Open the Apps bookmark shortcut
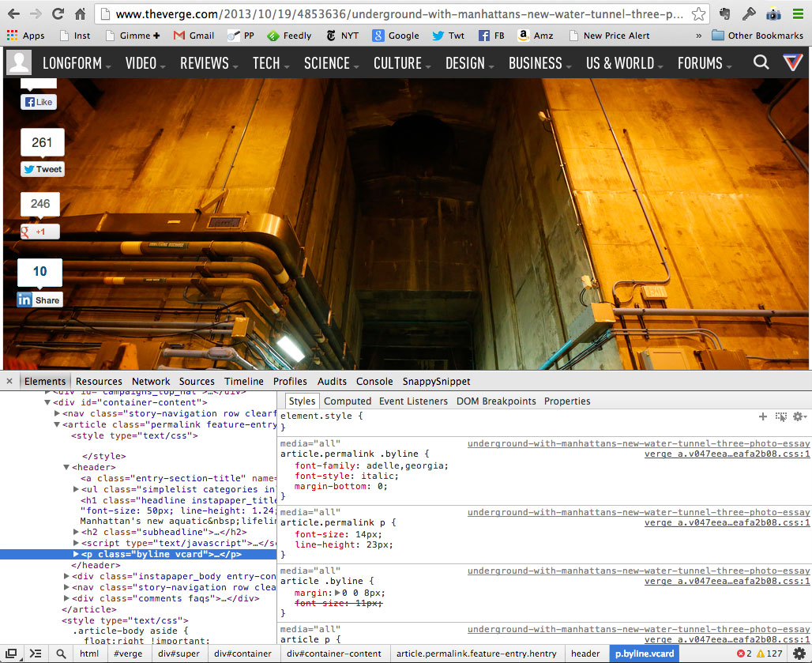812x663 pixels. (25, 36)
